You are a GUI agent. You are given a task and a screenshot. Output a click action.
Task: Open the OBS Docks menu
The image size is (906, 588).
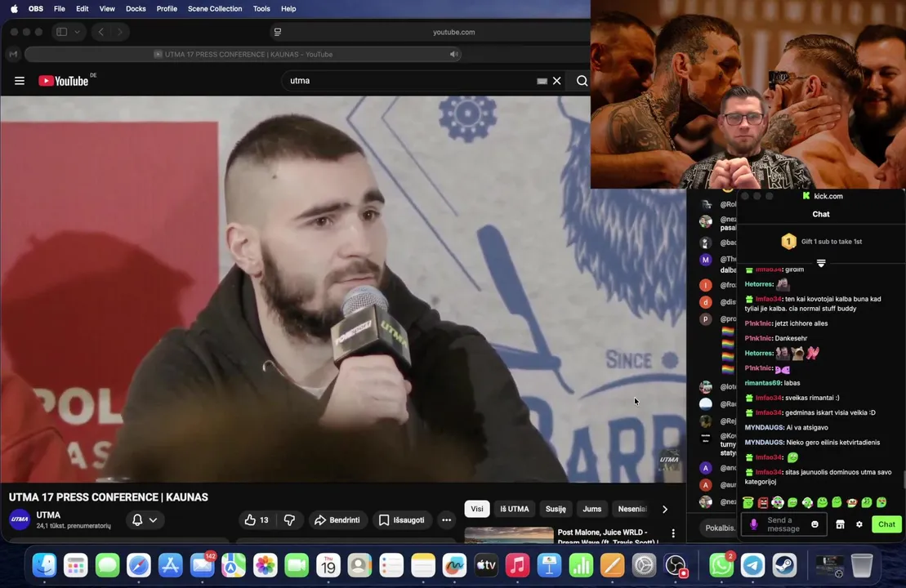click(136, 9)
